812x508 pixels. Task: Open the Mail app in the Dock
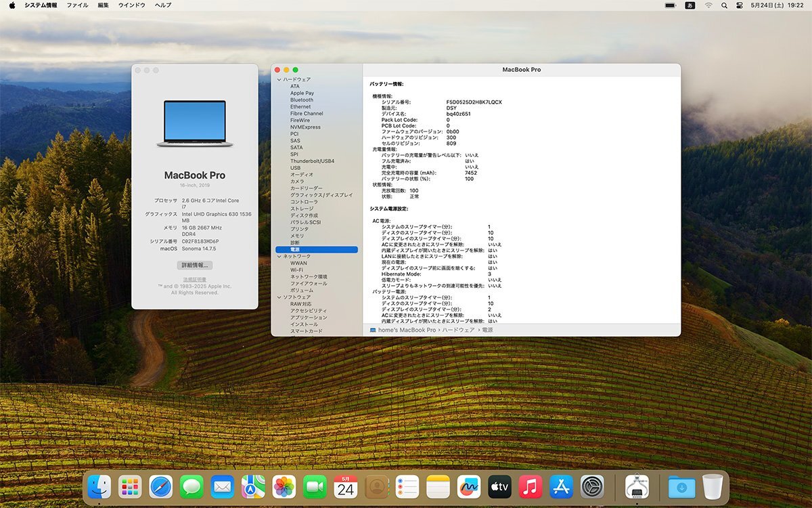pos(223,486)
